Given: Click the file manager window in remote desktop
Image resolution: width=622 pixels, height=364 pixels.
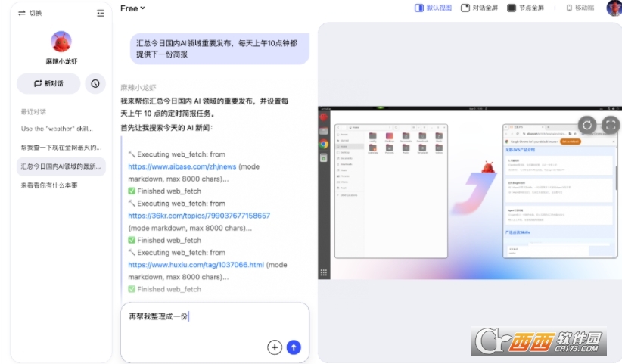Looking at the screenshot, I should point(391,191).
